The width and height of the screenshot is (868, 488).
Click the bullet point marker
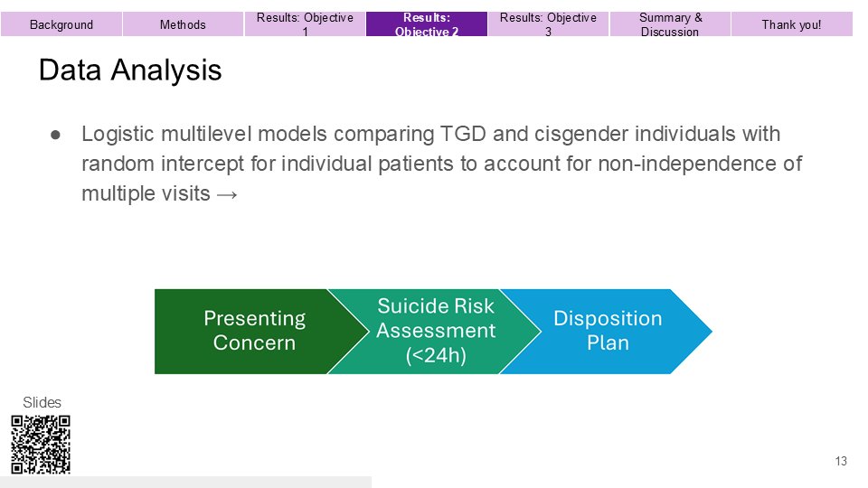coord(55,135)
